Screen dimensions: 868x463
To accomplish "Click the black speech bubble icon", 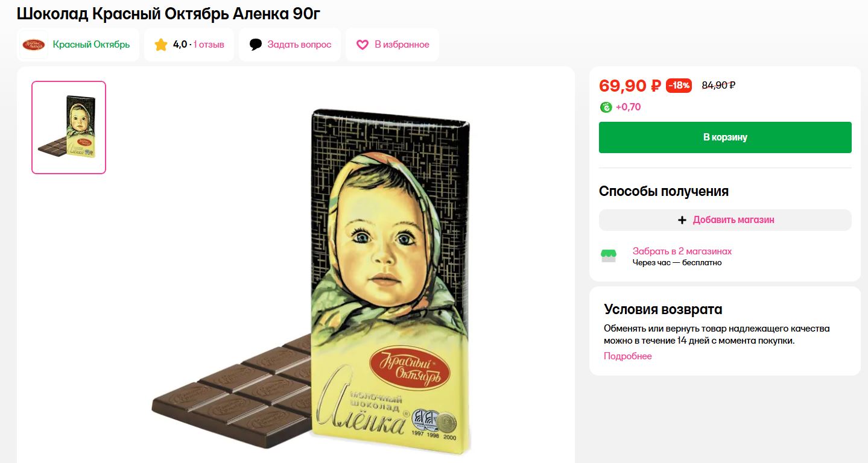I will (x=256, y=45).
